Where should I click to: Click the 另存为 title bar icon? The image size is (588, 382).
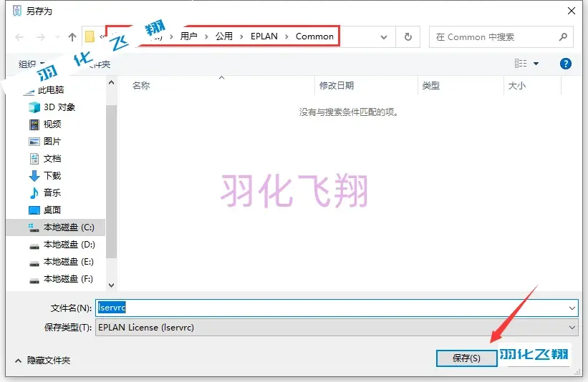(17, 11)
